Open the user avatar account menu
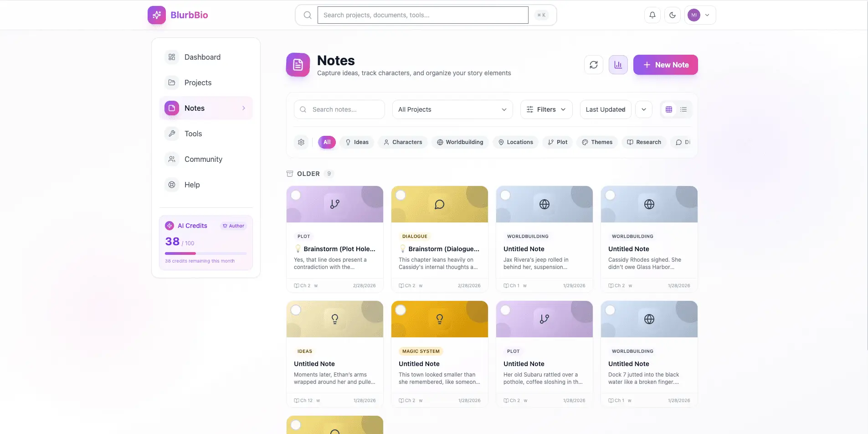This screenshot has height=434, width=868. tap(700, 15)
